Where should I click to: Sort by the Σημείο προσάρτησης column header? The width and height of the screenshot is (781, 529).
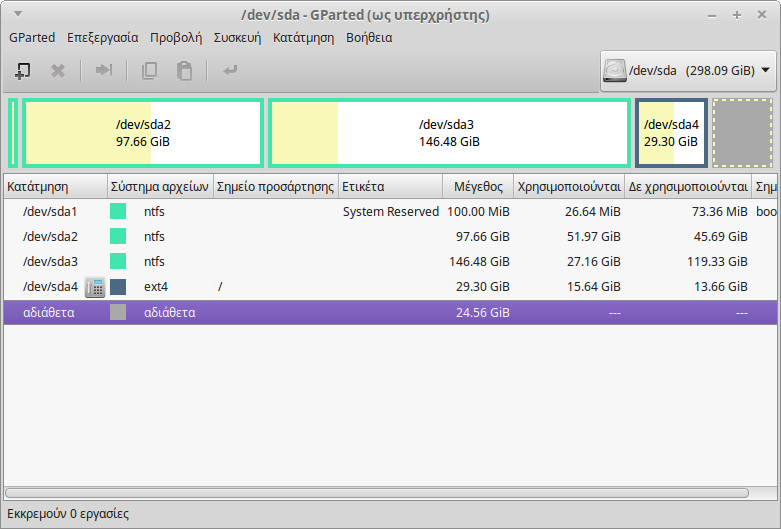pos(275,187)
